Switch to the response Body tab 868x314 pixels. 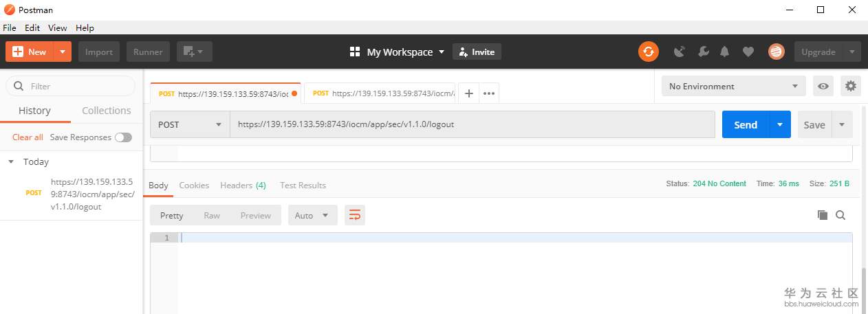(x=158, y=186)
